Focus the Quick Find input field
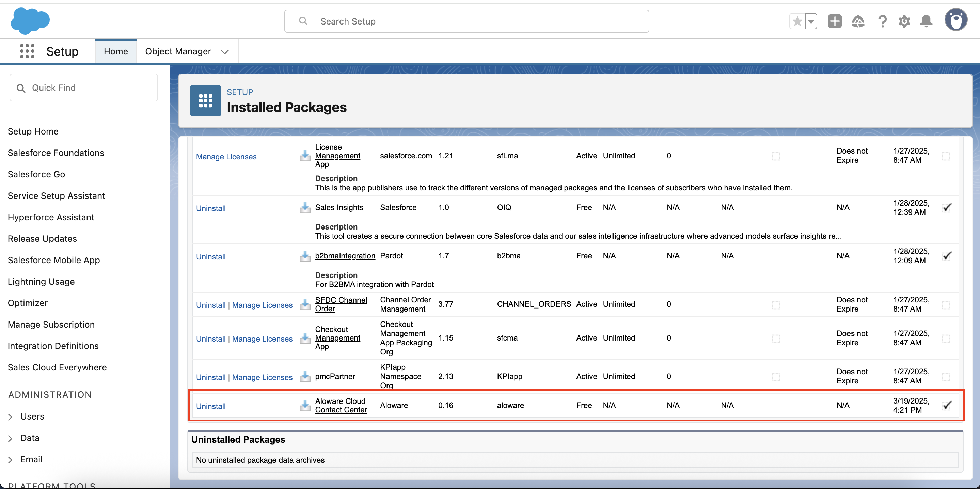 [x=84, y=88]
